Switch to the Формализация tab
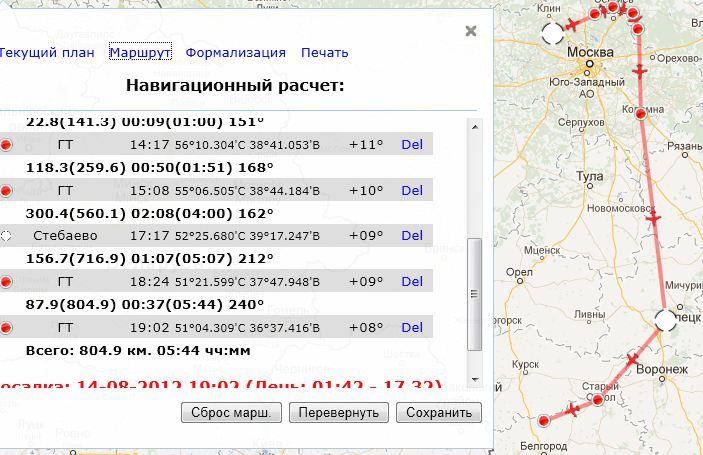Image resolution: width=703 pixels, height=455 pixels. pyautogui.click(x=235, y=52)
